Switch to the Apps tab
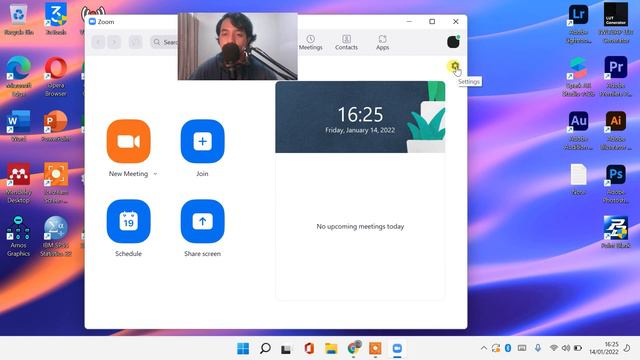 click(x=382, y=42)
